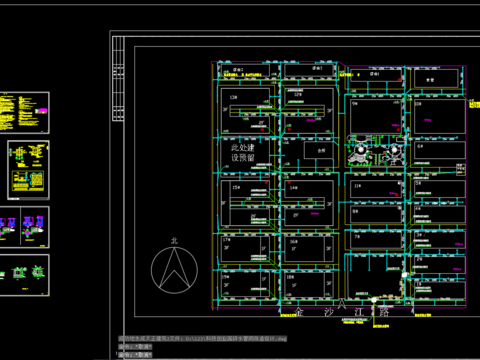Pick the building 15# label
480x360 pixels.
pyautogui.click(x=236, y=187)
